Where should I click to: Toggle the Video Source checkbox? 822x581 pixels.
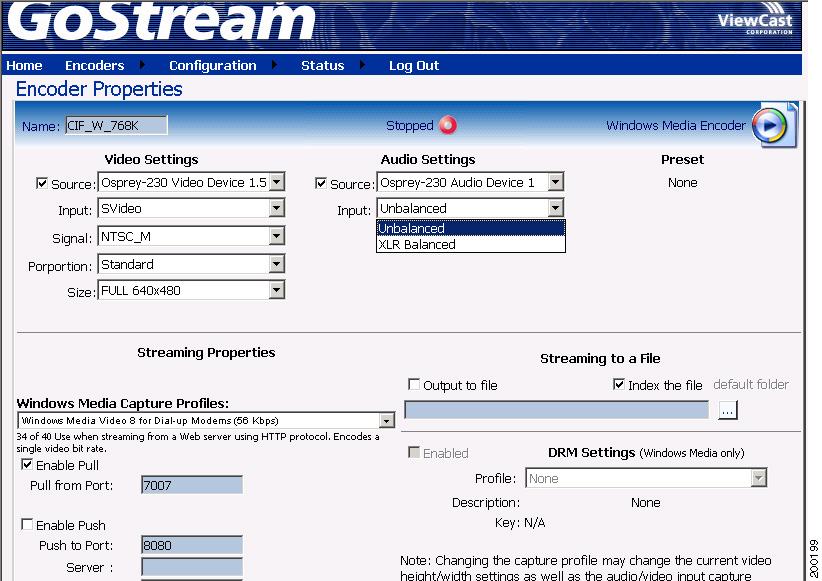(x=42, y=183)
